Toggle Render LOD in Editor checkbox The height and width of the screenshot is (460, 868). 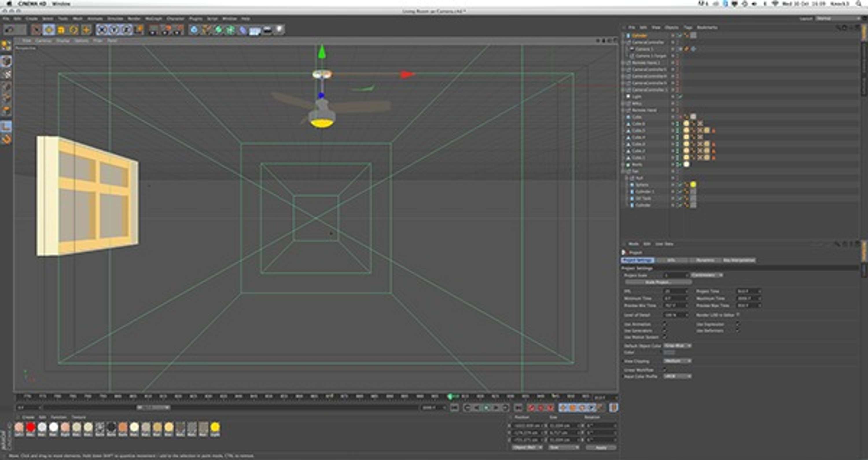[738, 315]
